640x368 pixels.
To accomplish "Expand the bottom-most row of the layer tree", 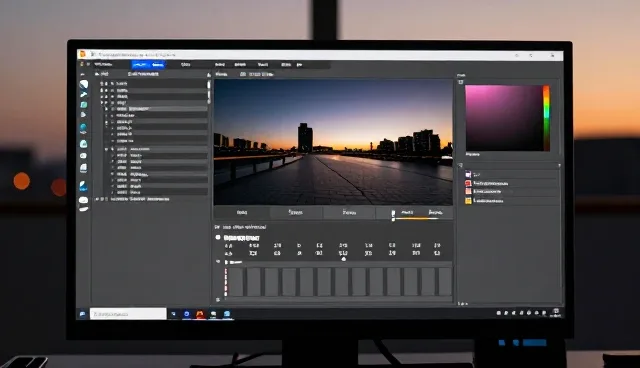I will pos(97,199).
